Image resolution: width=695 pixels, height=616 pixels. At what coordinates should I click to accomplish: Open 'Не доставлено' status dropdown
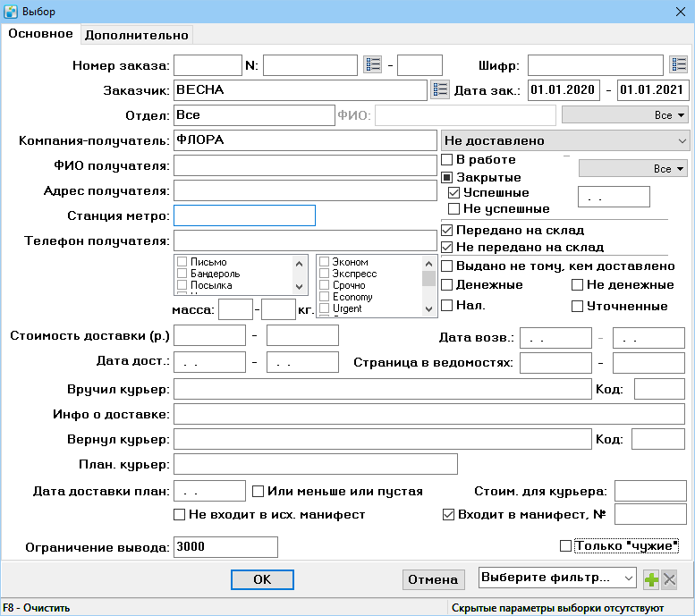[565, 141]
